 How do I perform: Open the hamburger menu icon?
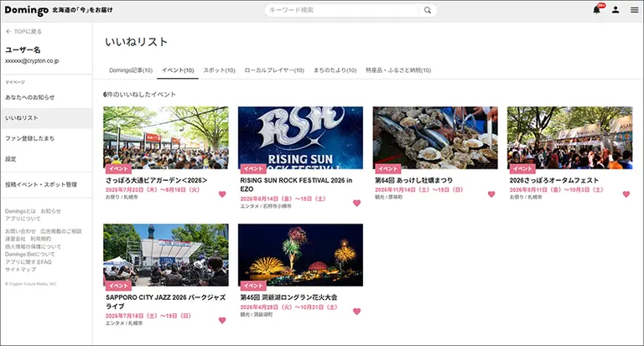(635, 10)
